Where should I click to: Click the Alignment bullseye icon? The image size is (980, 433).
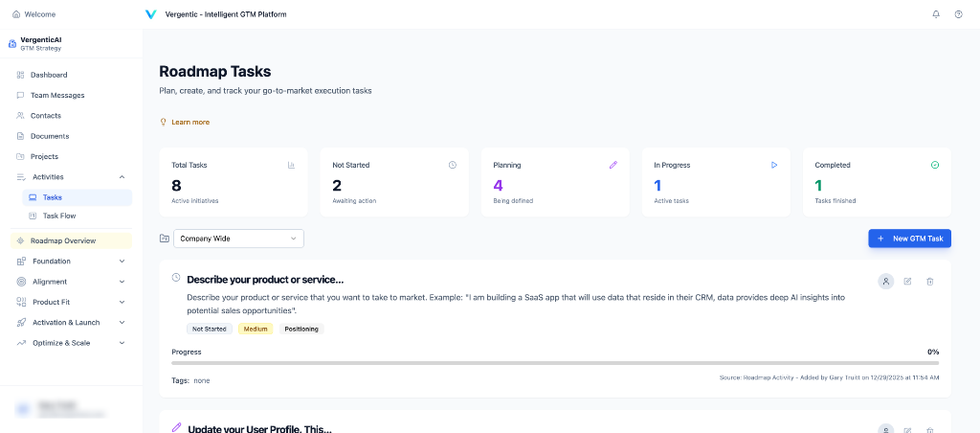21,282
